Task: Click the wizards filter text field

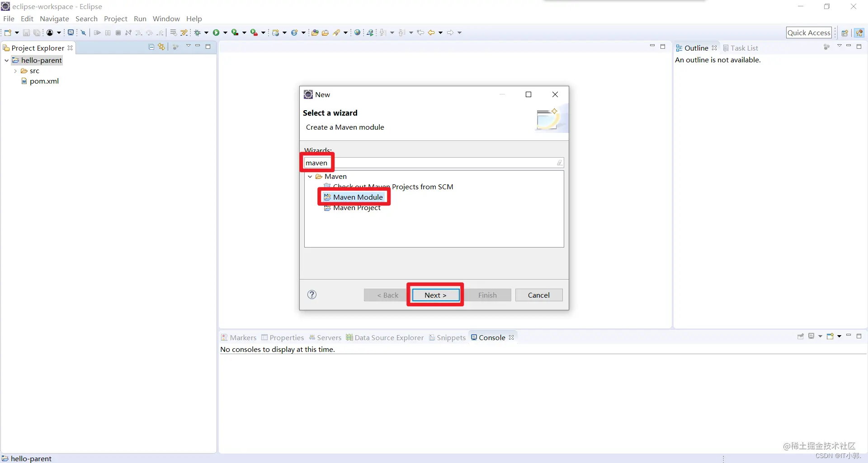Action: point(434,163)
